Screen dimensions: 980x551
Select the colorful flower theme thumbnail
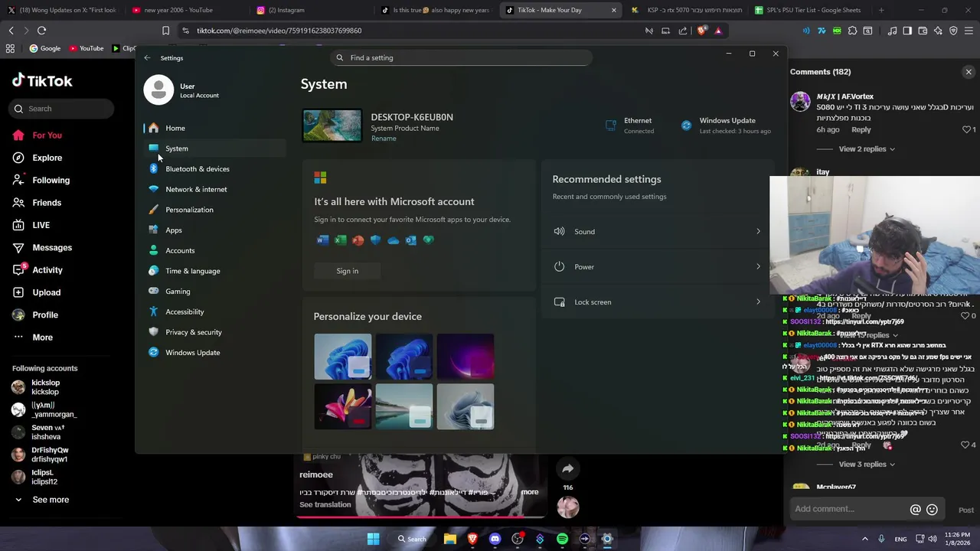pyautogui.click(x=343, y=406)
